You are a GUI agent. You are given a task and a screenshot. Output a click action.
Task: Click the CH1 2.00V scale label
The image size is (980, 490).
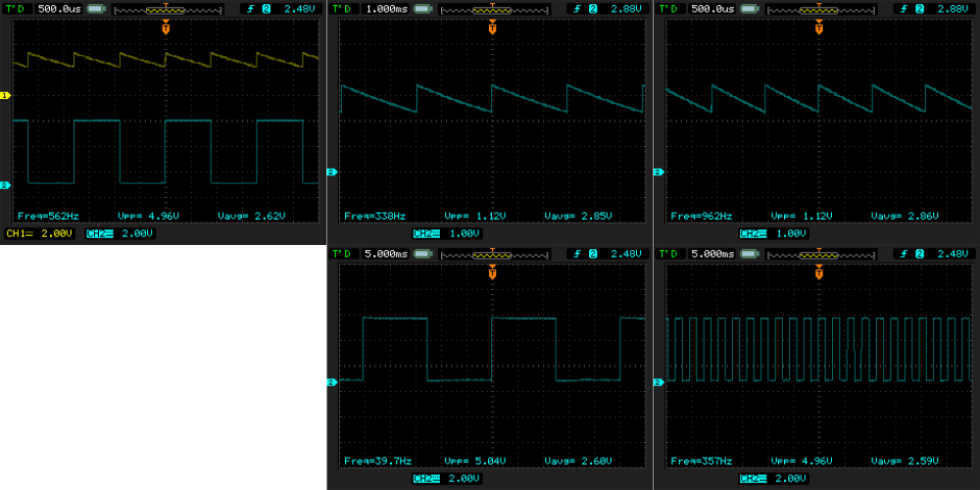39,234
